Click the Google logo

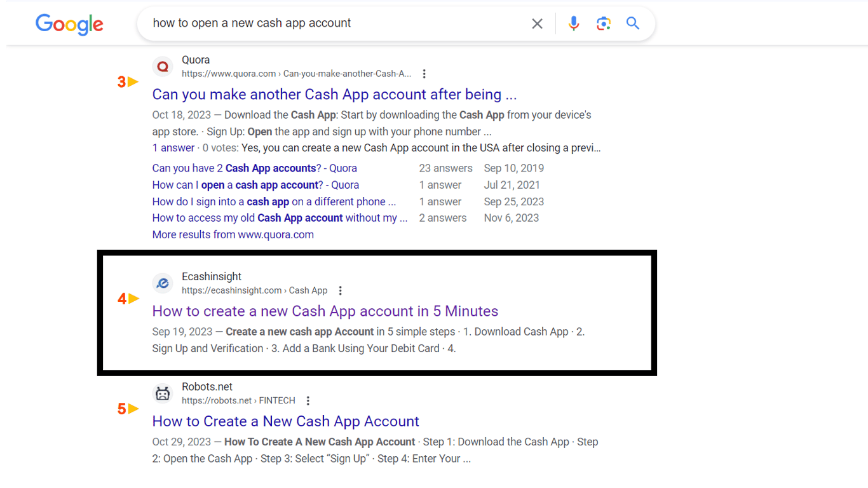pos(69,24)
